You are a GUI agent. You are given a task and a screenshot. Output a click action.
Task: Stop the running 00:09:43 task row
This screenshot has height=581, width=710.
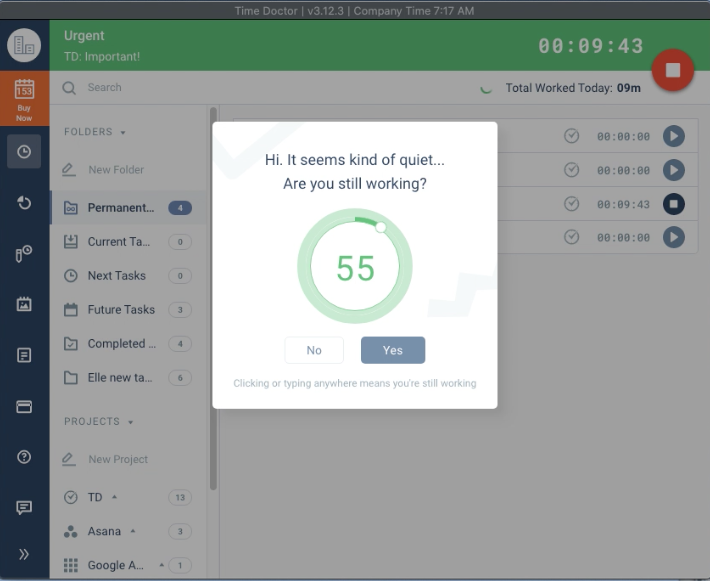pyautogui.click(x=674, y=204)
